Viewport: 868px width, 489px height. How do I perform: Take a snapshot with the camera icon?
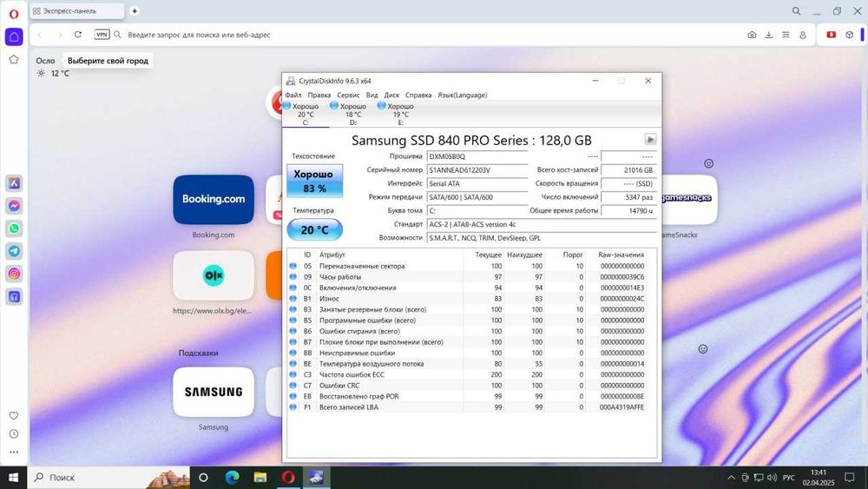tap(752, 35)
